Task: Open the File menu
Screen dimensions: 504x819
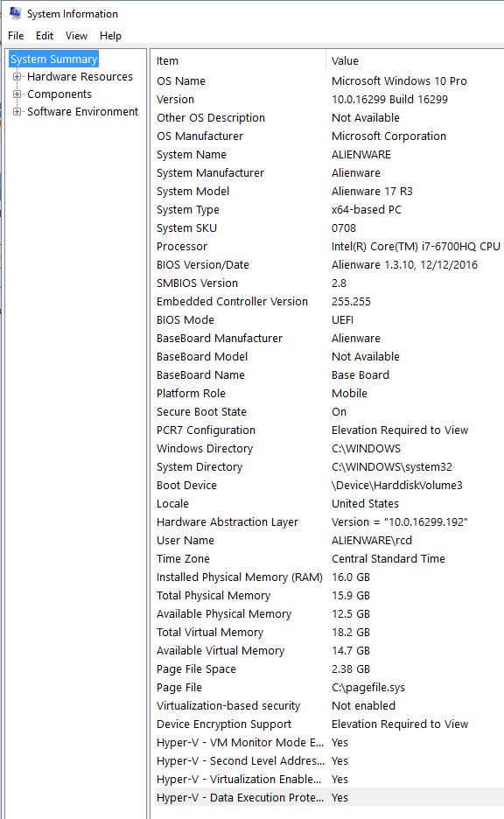Action: 16,36
